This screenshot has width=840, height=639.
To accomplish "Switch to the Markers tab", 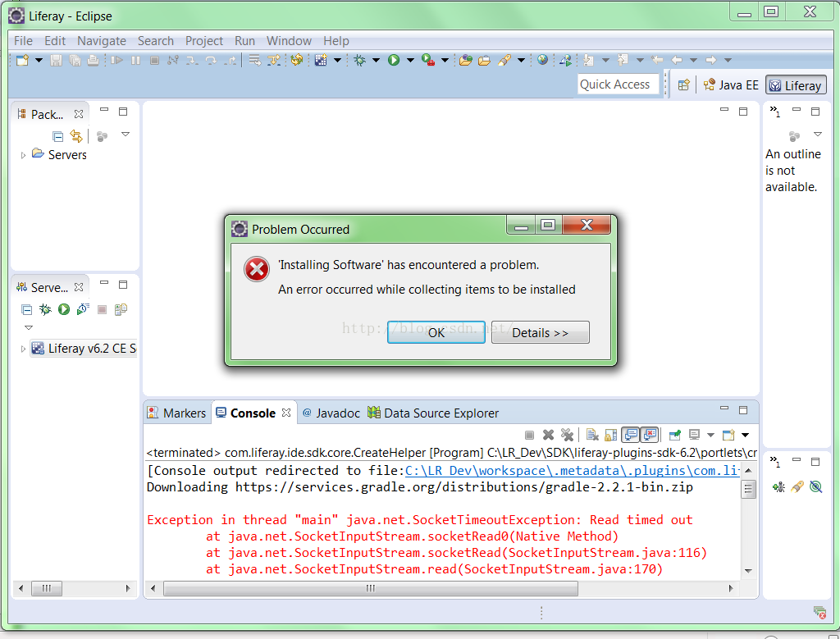I will 177,413.
